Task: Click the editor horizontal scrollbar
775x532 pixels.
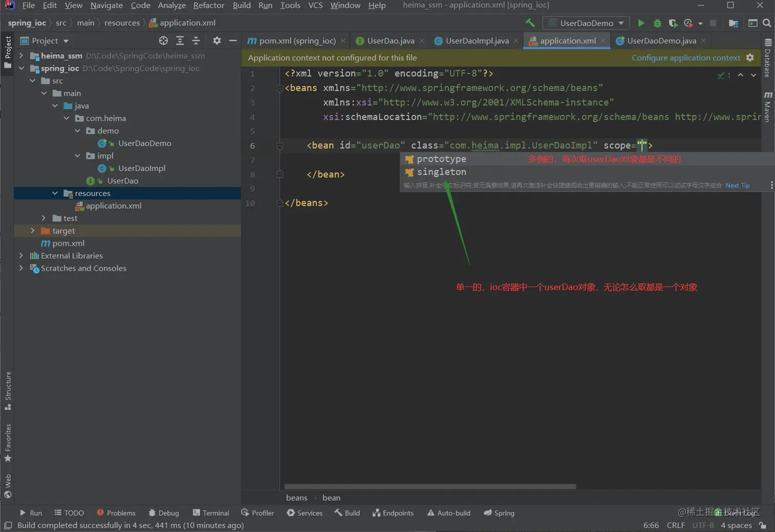Action: (430, 486)
